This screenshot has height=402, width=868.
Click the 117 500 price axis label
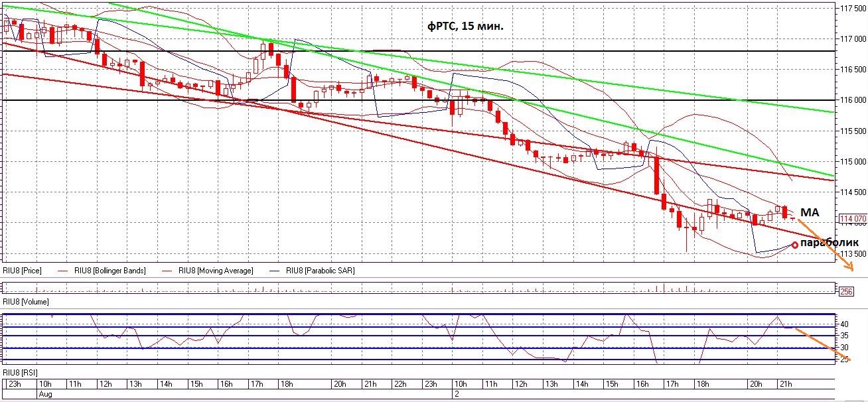(x=852, y=9)
